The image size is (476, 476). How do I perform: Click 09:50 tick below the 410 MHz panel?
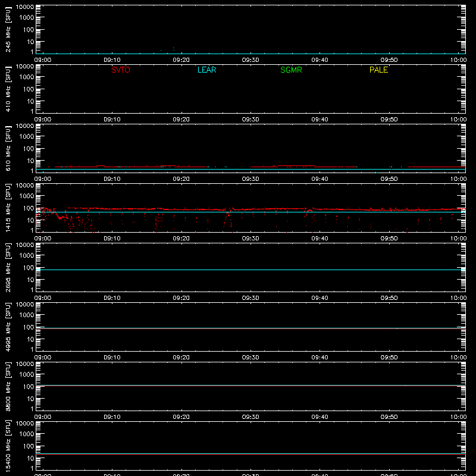(x=389, y=120)
